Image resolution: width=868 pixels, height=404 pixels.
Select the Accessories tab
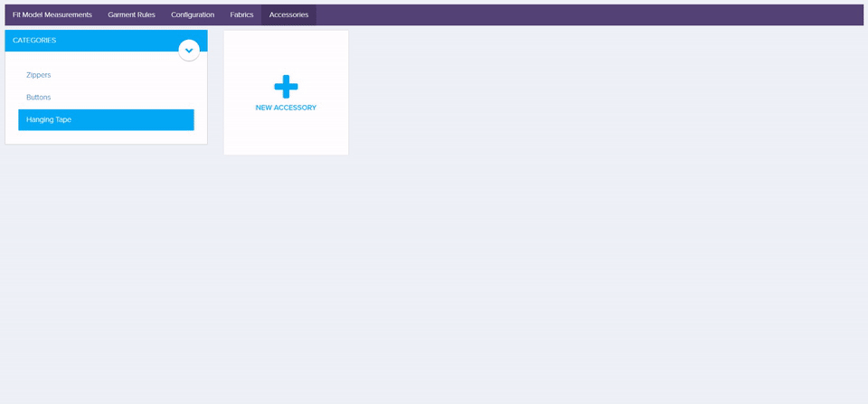click(x=288, y=15)
